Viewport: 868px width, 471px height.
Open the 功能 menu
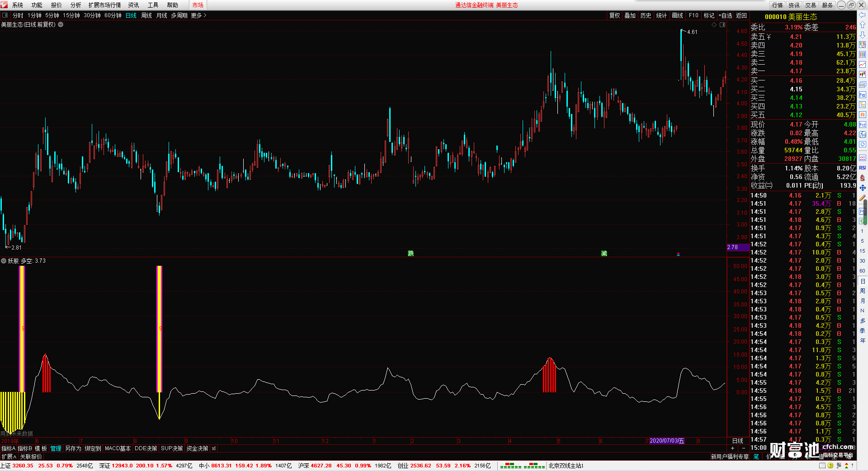click(37, 5)
